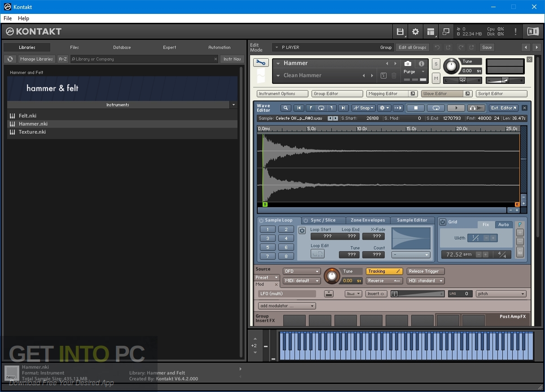This screenshot has height=392, width=545.
Task: Click the Script Editor button
Action: [x=501, y=94]
